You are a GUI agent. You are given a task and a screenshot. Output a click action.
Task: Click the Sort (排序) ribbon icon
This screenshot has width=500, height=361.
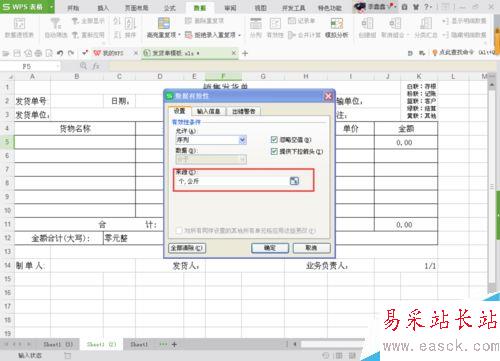pyautogui.click(x=130, y=24)
